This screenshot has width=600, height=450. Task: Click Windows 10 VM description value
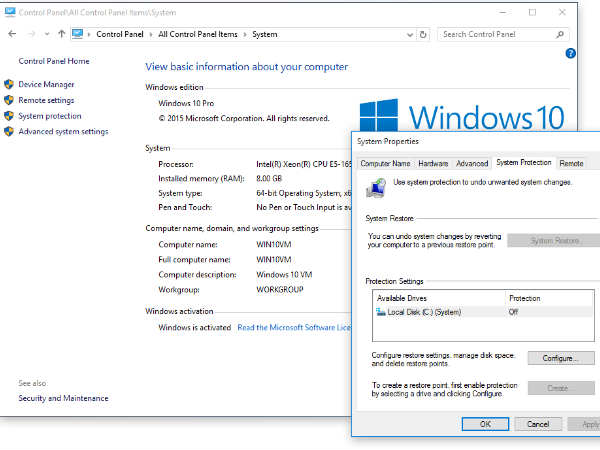click(x=284, y=275)
